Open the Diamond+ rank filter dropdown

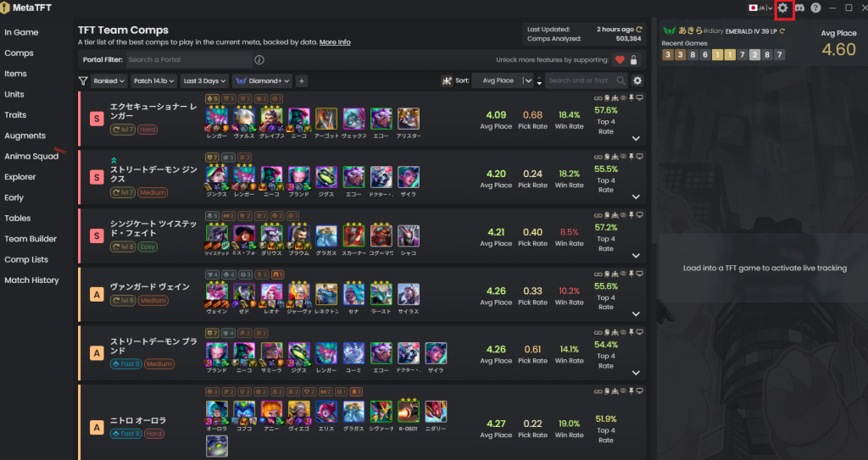tap(263, 80)
